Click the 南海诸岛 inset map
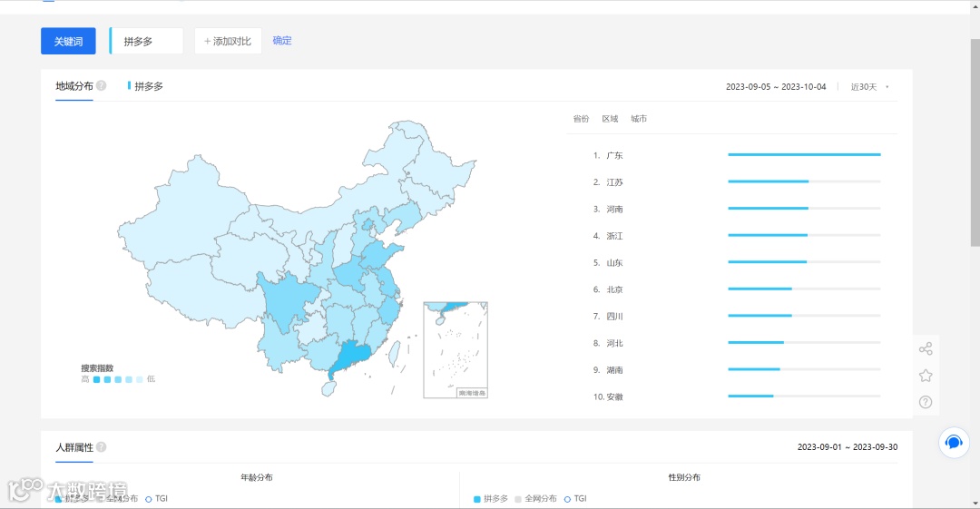 click(x=456, y=350)
